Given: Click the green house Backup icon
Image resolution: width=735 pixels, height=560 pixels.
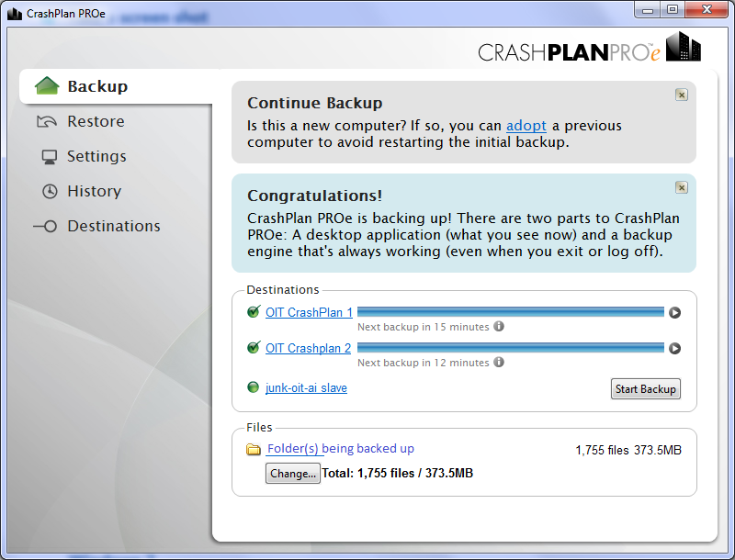Looking at the screenshot, I should pos(47,85).
